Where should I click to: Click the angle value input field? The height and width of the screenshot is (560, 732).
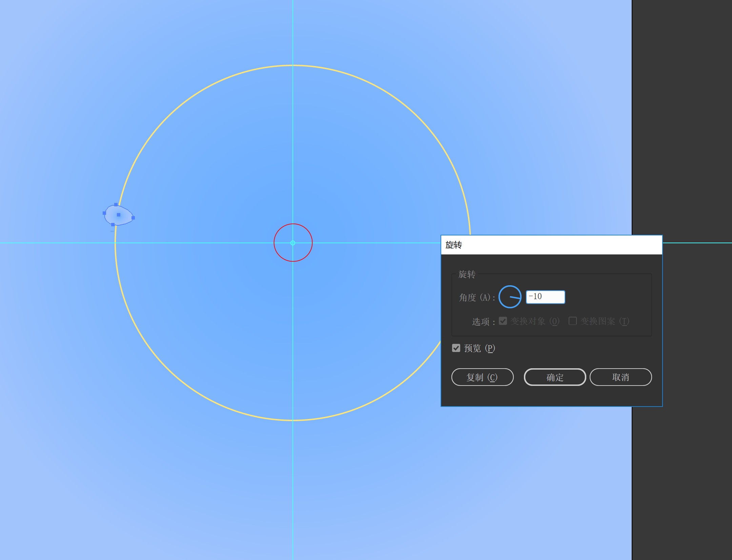click(545, 297)
